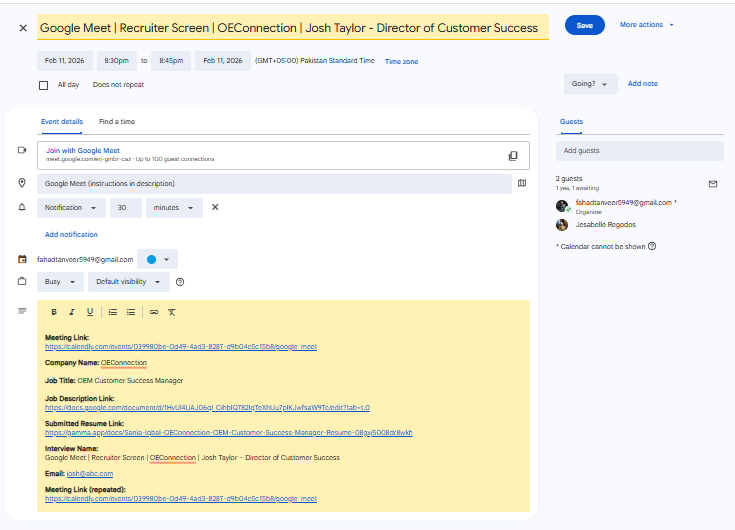The image size is (735, 530).
Task: Close the event editor with X icon
Action: pyautogui.click(x=23, y=28)
